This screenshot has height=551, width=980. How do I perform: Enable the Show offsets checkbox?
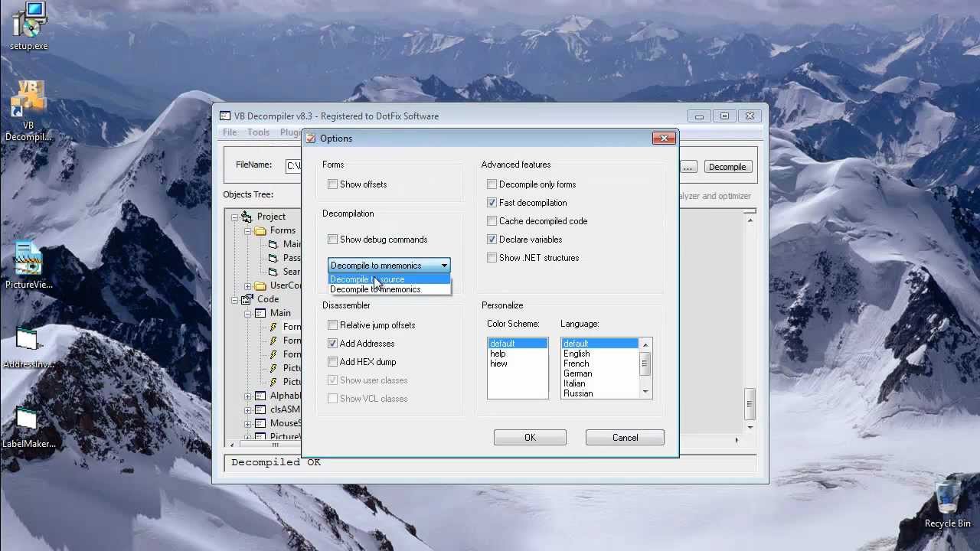coord(332,184)
